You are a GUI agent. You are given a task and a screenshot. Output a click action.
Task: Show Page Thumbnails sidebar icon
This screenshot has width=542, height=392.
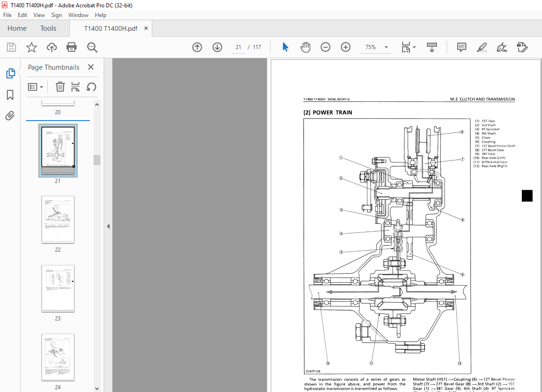pyautogui.click(x=11, y=73)
